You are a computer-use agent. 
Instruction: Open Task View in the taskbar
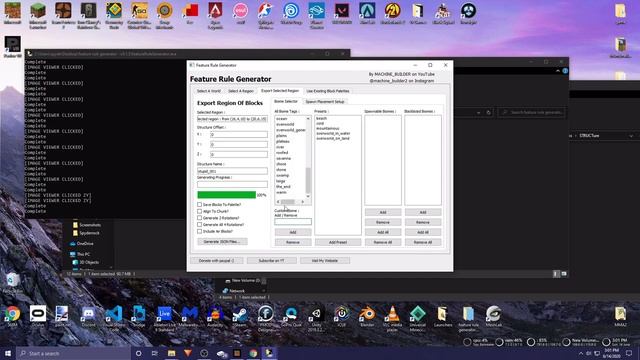155,353
